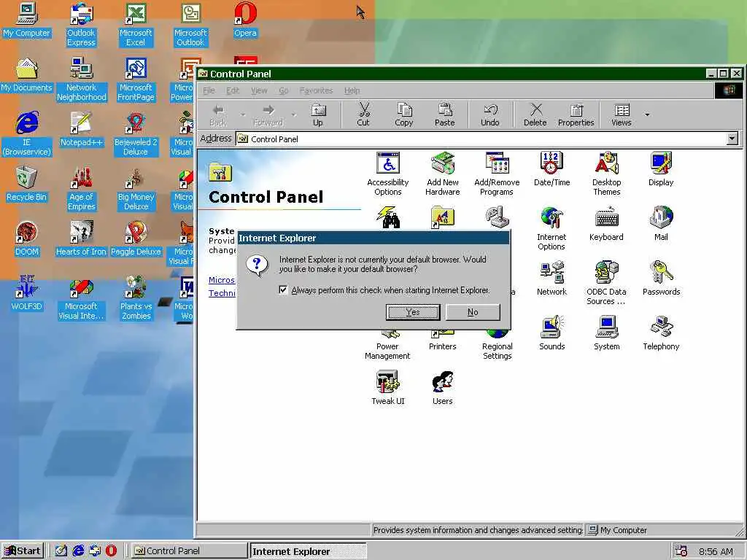Open the Edit menu
The image size is (747, 560).
tap(233, 90)
